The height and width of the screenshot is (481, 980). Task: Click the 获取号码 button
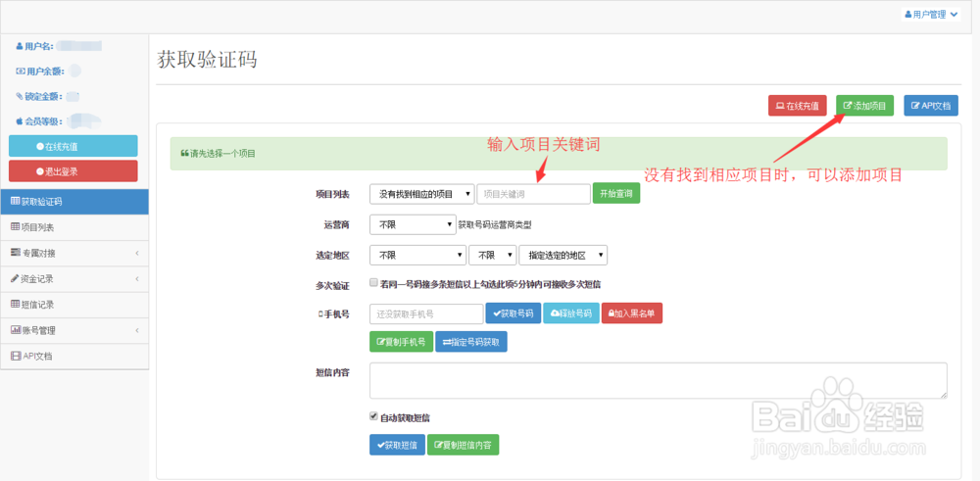(x=514, y=313)
